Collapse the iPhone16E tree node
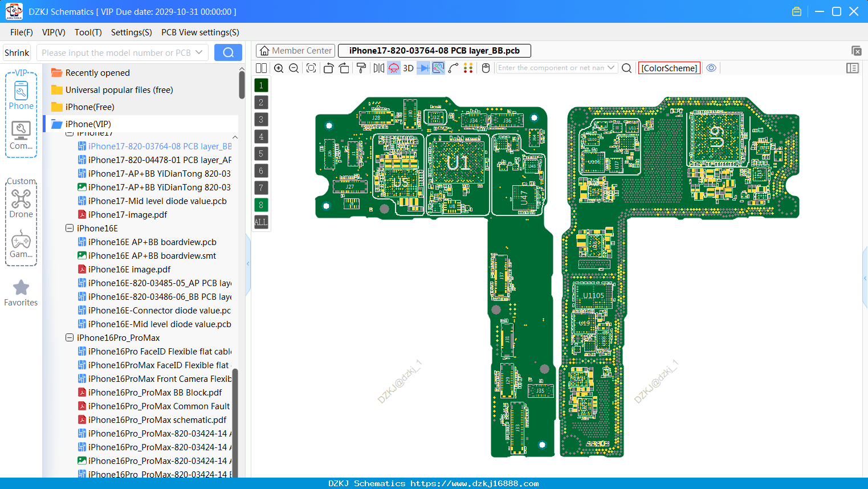 pyautogui.click(x=70, y=228)
